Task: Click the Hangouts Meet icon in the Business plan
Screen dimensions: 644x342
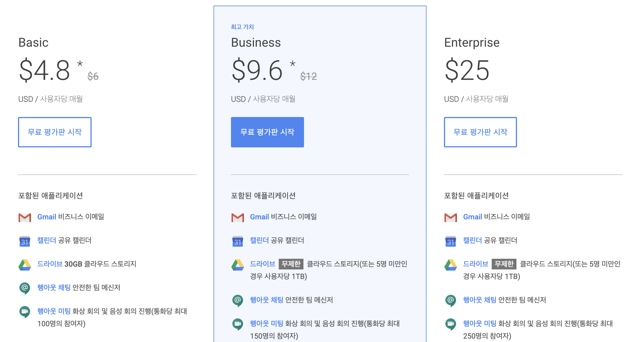Action: (x=238, y=324)
